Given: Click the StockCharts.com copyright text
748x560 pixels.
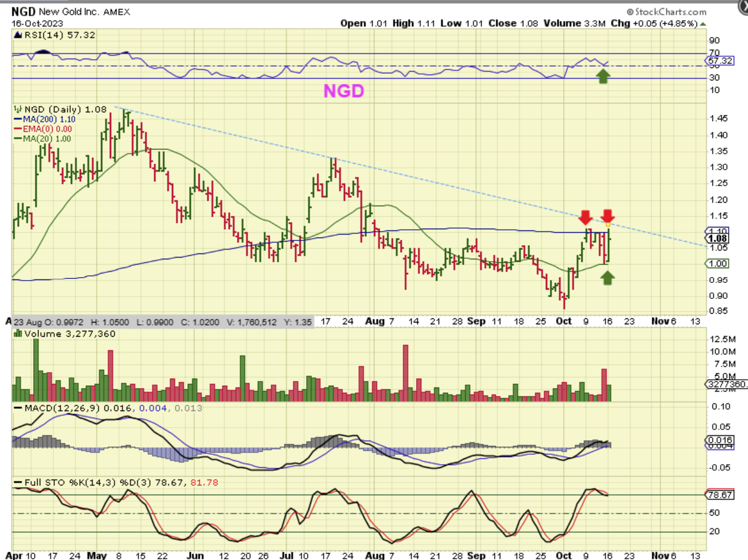Looking at the screenshot, I should [x=666, y=11].
